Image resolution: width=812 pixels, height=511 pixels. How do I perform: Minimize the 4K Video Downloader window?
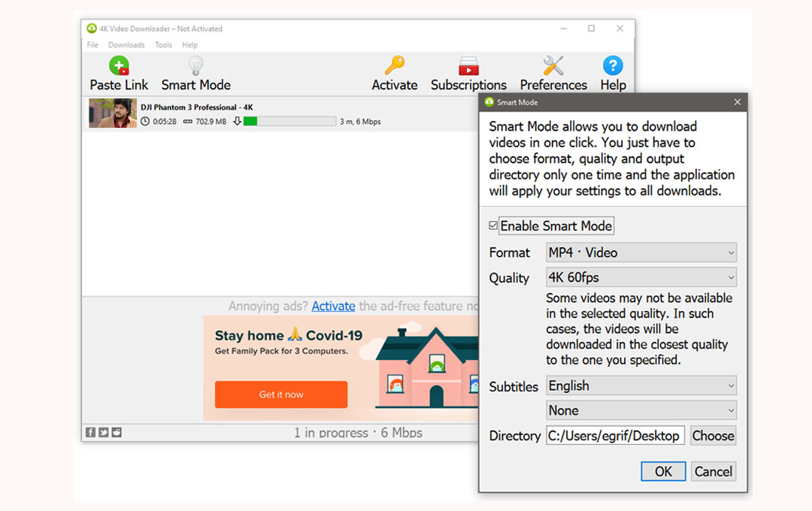click(563, 29)
